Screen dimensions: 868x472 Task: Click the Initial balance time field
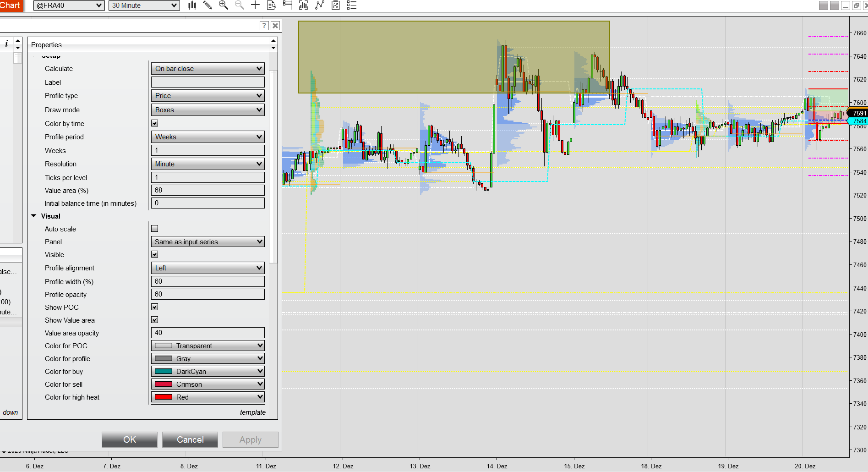[x=208, y=203]
